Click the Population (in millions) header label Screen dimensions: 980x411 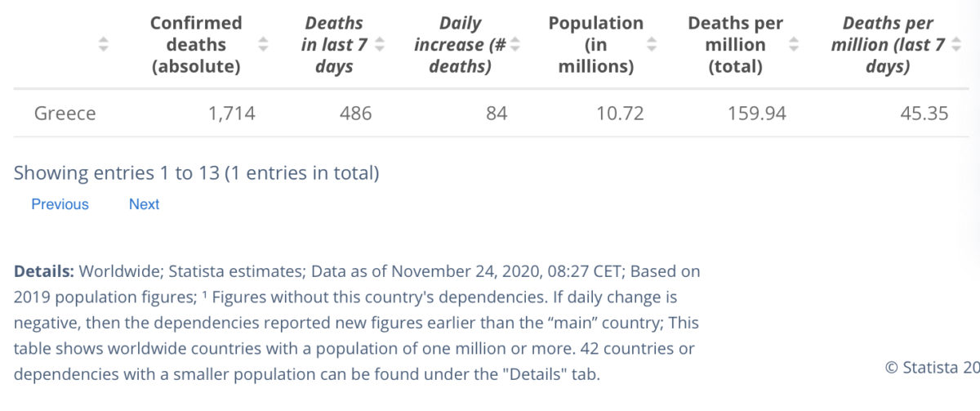coord(596,45)
